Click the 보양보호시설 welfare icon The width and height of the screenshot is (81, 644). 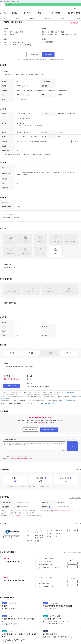40,251
